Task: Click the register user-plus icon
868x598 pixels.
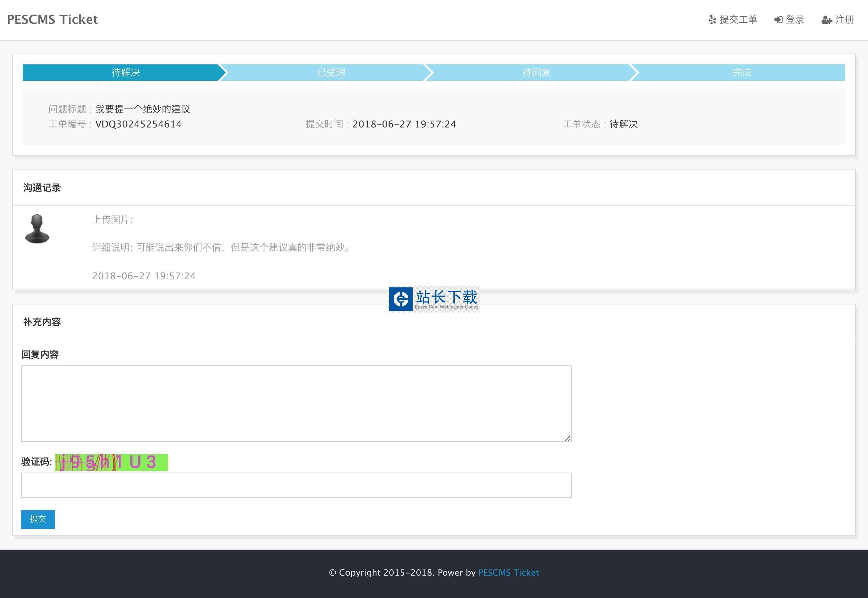Action: tap(826, 20)
